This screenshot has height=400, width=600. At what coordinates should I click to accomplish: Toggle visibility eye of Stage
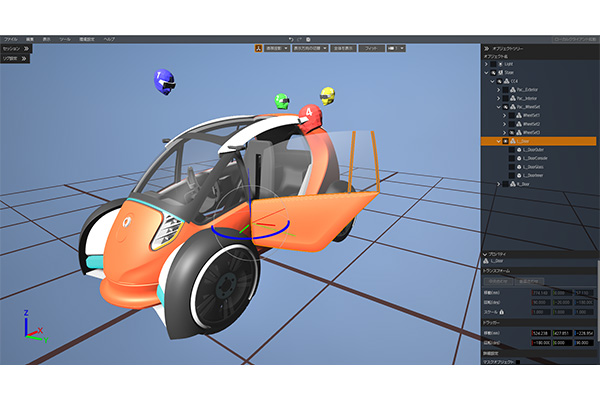tap(493, 72)
